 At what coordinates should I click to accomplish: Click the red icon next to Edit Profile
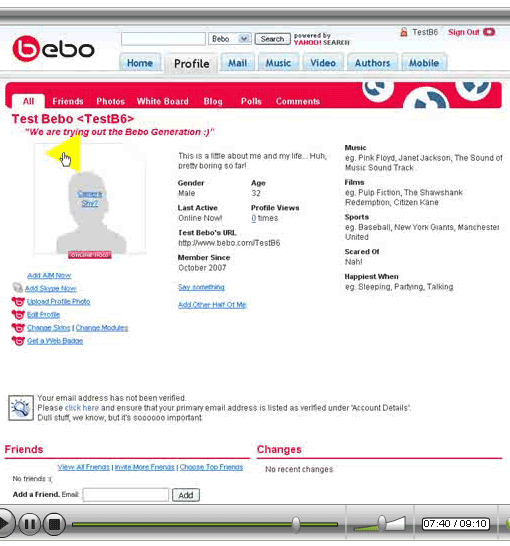coord(18,314)
